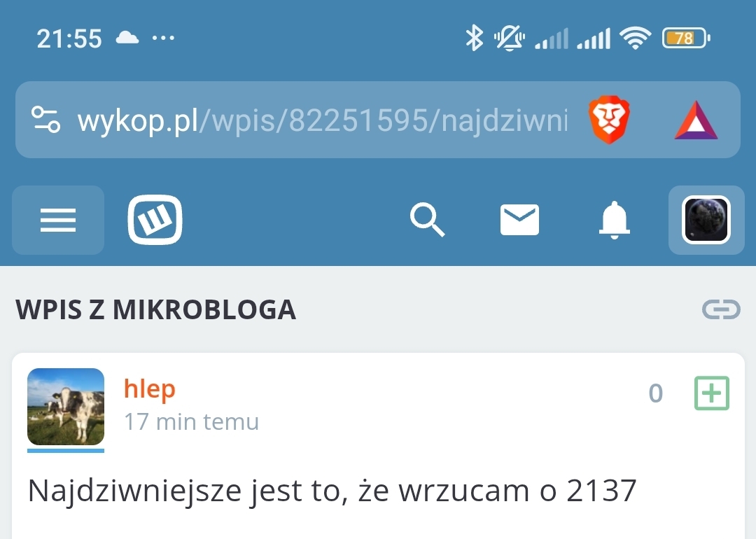756x539 pixels.
Task: Visit hlep's profile via username
Action: pos(150,388)
